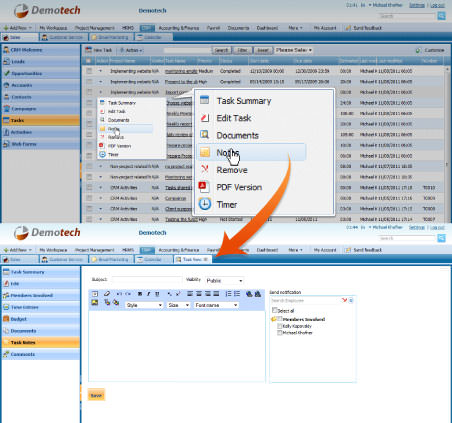Click the undo icon in the notes editor

coord(119,294)
